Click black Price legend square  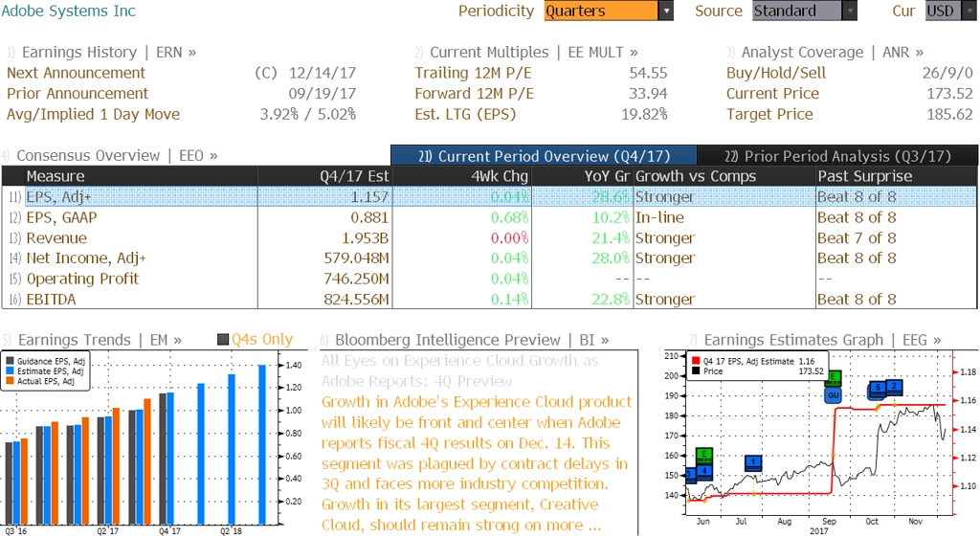[x=696, y=371]
